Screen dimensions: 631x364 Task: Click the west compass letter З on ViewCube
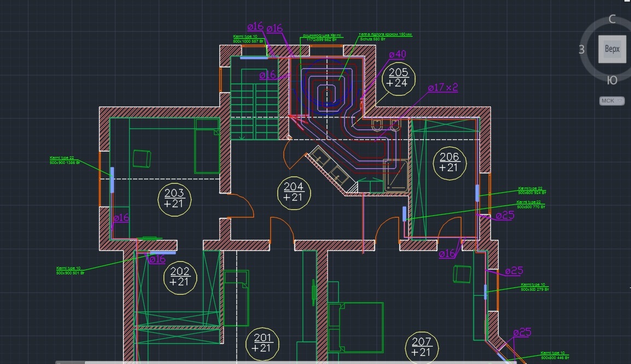pyautogui.click(x=582, y=50)
